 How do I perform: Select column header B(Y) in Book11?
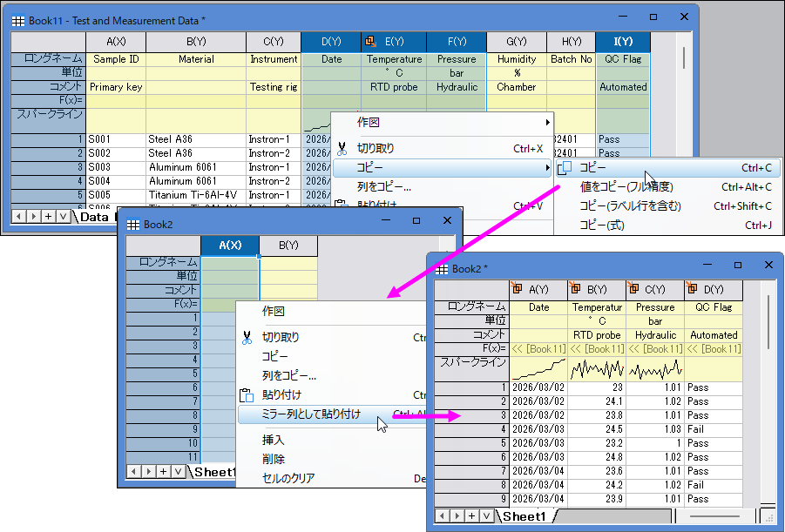196,42
